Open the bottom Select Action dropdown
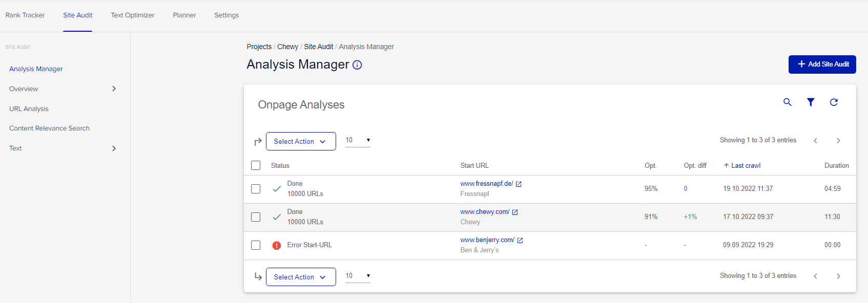Image resolution: width=868 pixels, height=303 pixels. tap(301, 277)
